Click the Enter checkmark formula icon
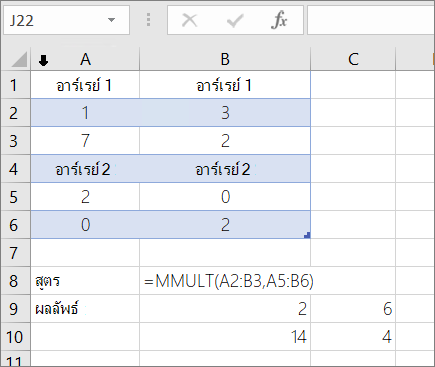The image size is (435, 367). point(235,20)
